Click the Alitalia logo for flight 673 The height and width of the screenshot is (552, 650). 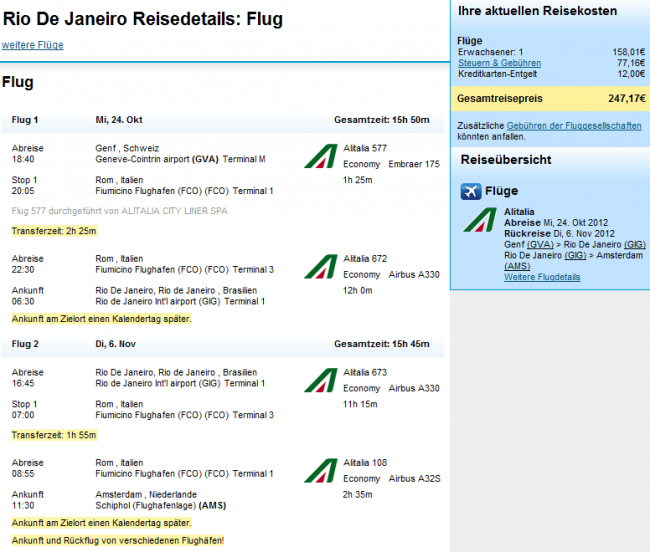pyautogui.click(x=321, y=380)
